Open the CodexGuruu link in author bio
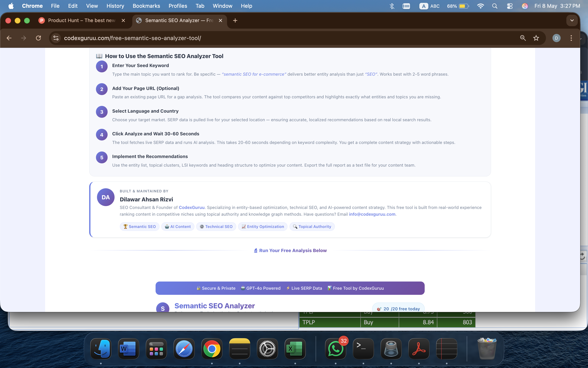Screen dimensions: 588x368 click(192, 207)
